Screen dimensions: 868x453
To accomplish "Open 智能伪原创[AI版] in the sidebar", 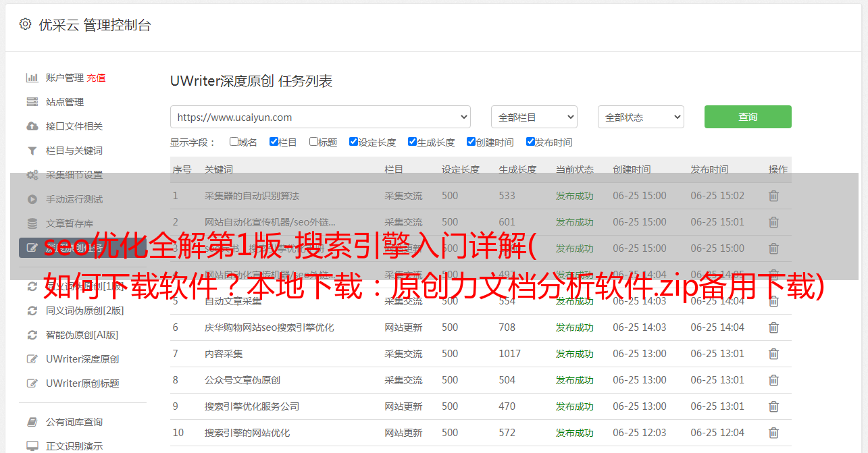I will [82, 335].
